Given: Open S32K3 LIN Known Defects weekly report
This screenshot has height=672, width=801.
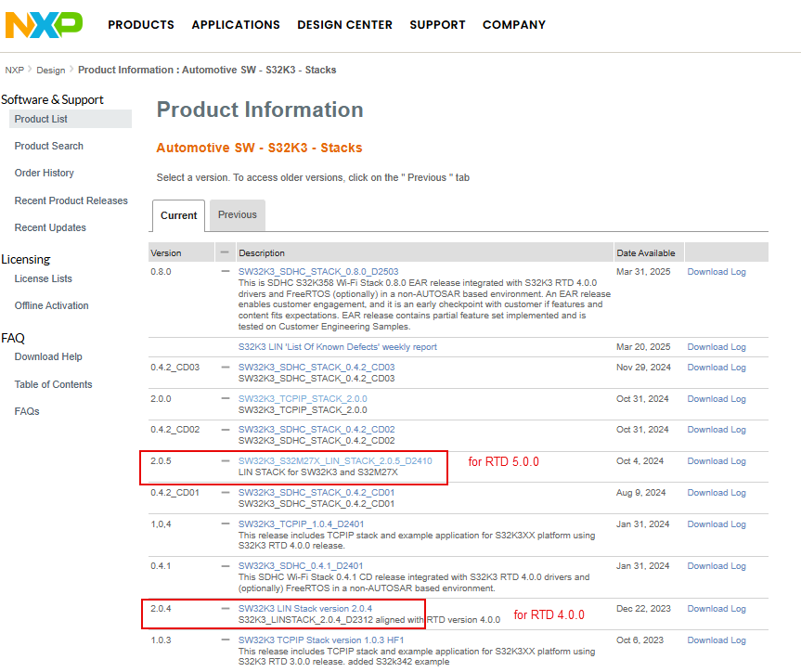Looking at the screenshot, I should pos(338,347).
